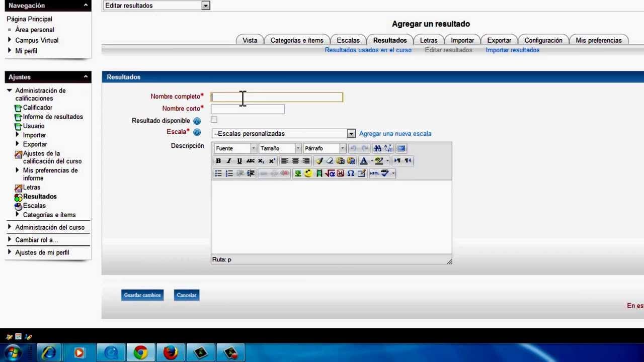Insert an emoticon smiley

(308, 173)
